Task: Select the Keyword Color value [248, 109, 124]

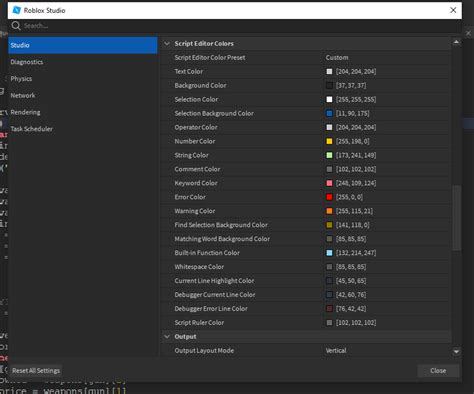Action: coord(356,183)
